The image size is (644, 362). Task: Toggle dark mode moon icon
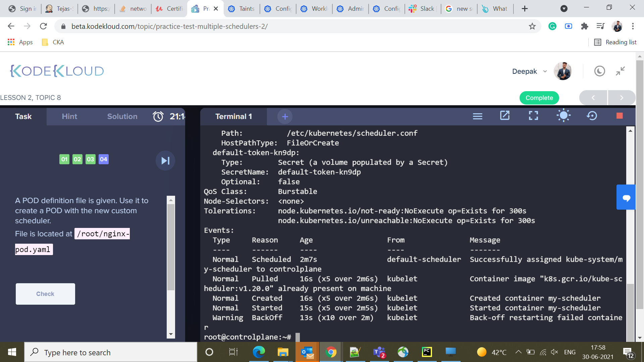[599, 71]
